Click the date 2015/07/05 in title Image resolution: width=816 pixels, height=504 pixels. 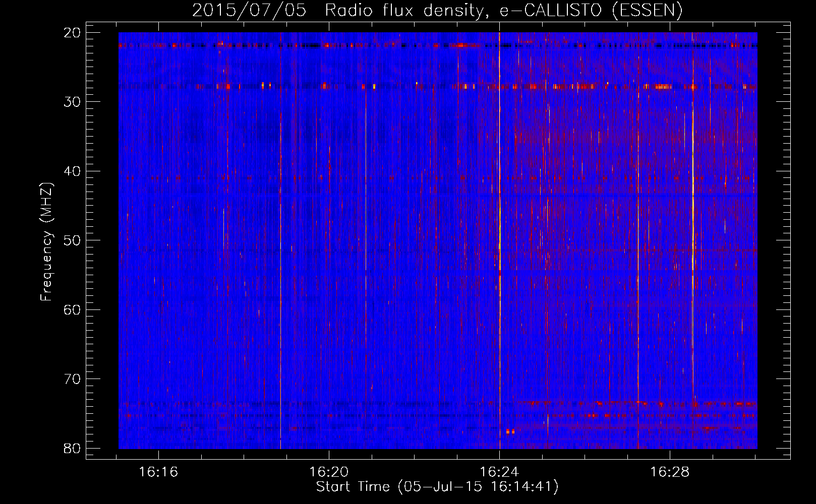249,11
